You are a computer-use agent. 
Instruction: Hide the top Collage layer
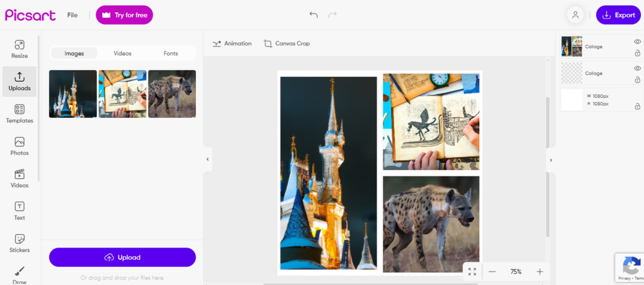[x=638, y=42]
